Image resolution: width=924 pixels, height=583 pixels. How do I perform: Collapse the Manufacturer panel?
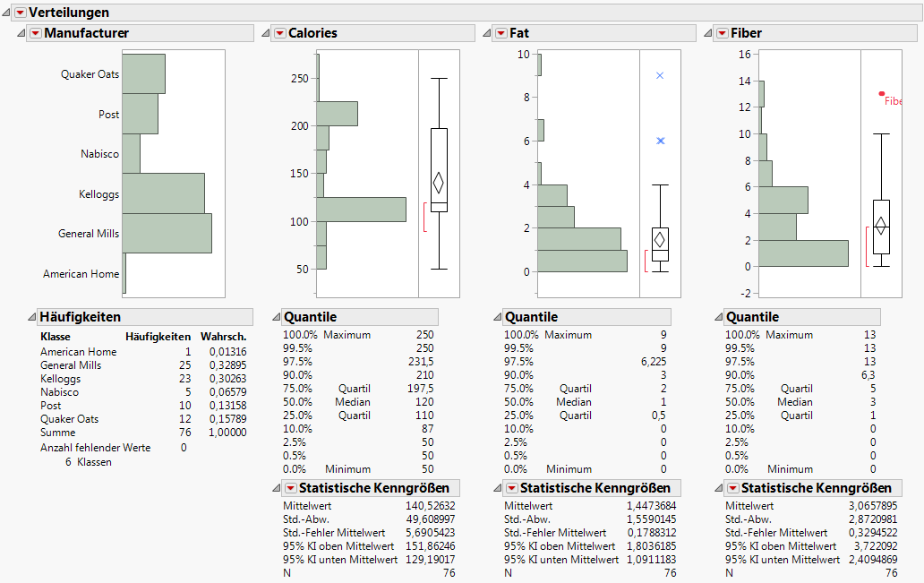click(21, 32)
